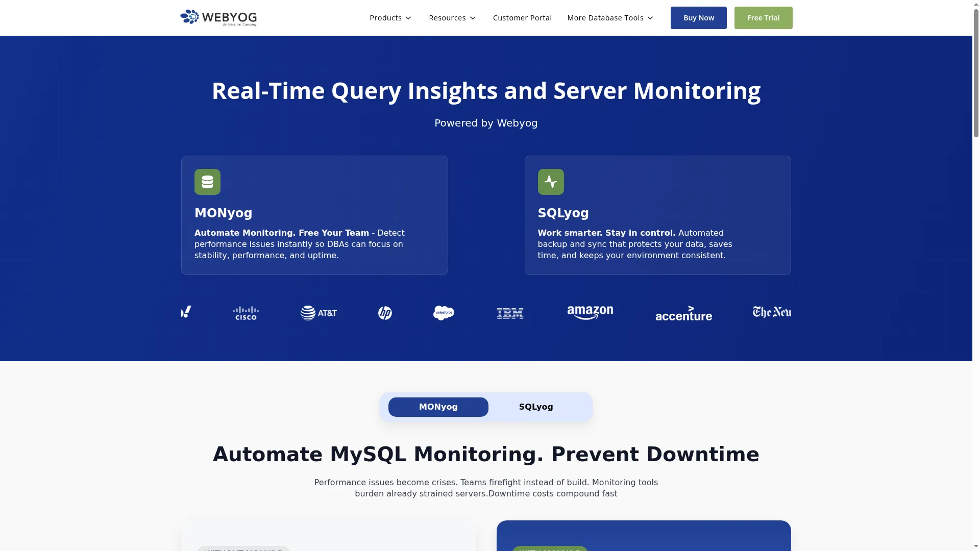Image resolution: width=980 pixels, height=551 pixels.
Task: Expand the Products dropdown menu
Action: click(390, 18)
